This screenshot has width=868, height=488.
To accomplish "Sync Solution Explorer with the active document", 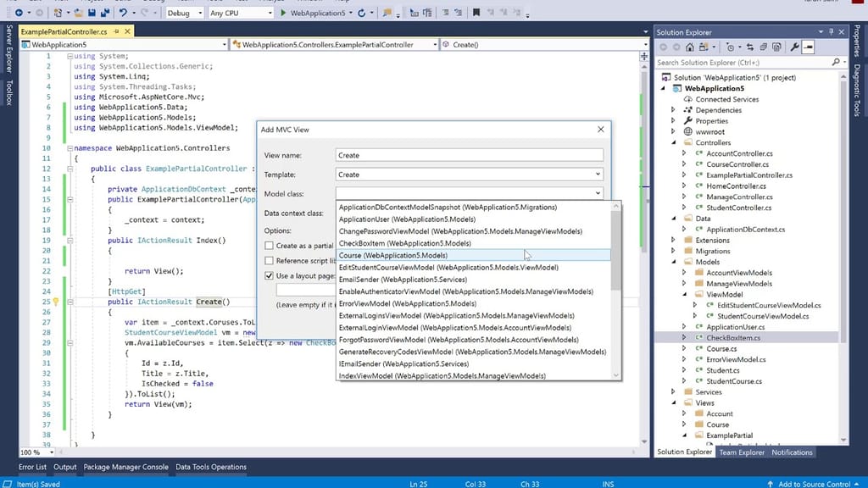I will (x=750, y=47).
